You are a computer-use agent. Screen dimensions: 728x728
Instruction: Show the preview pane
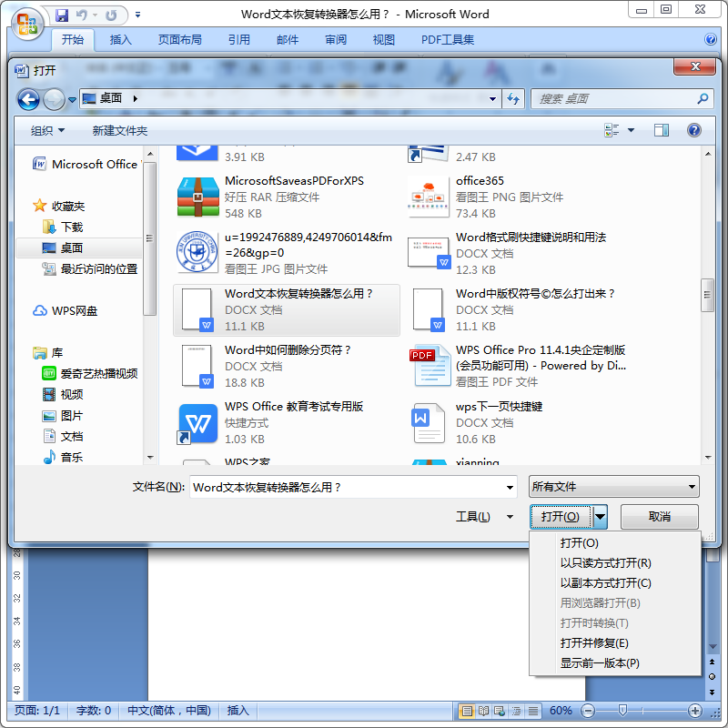pyautogui.click(x=662, y=130)
